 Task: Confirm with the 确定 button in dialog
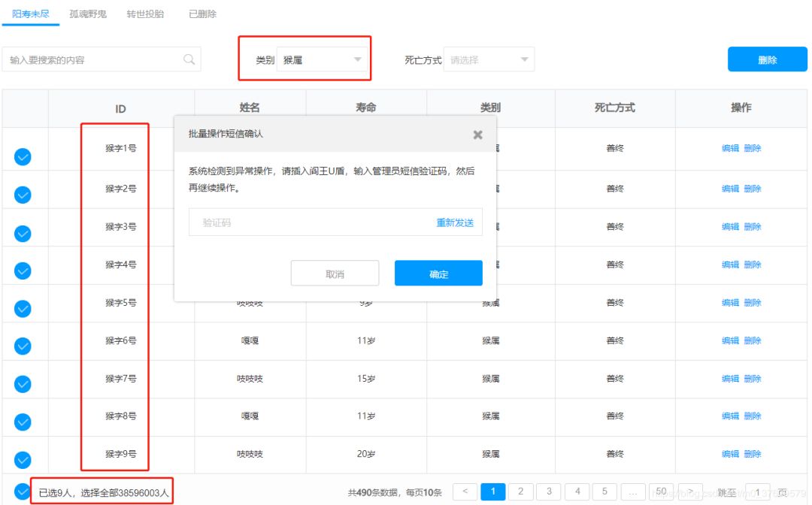click(x=438, y=273)
